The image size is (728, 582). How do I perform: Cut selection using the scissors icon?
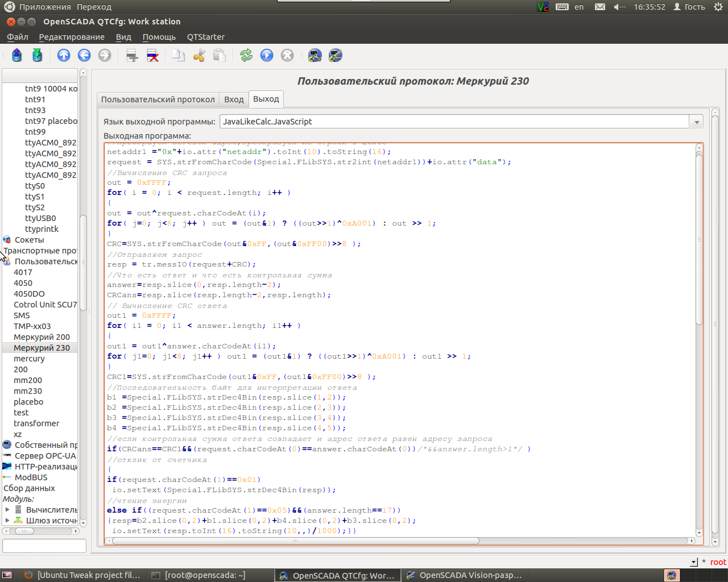point(198,55)
